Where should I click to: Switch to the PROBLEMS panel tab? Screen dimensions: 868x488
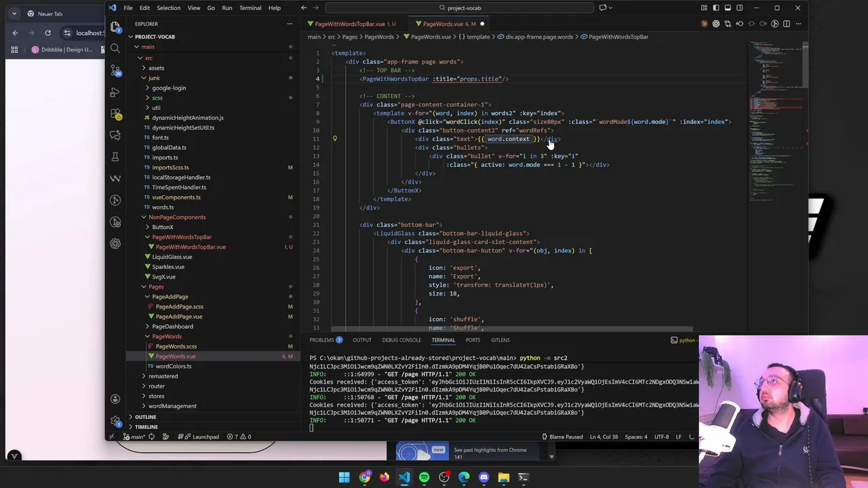coord(325,340)
